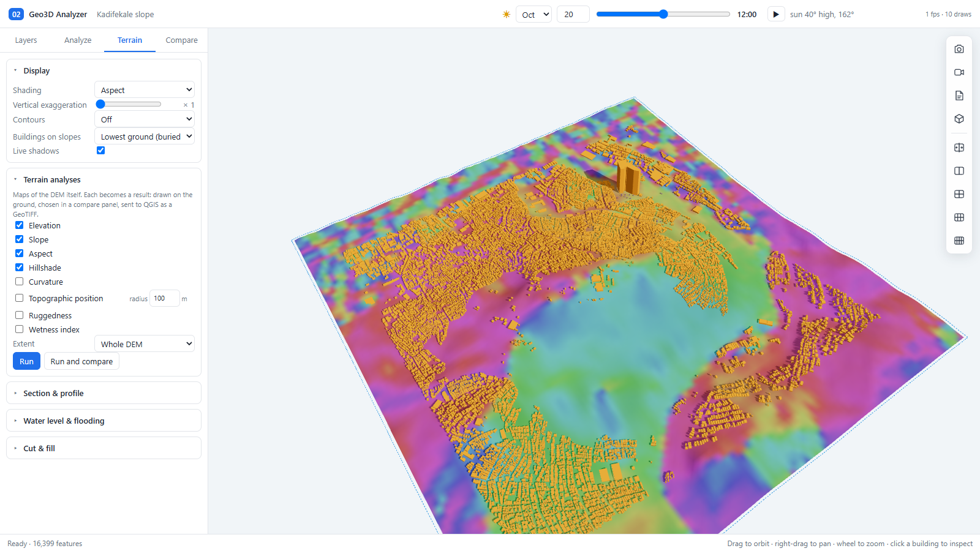Screen dimensions: 980x551
Task: Click the document report icon
Action: (959, 96)
